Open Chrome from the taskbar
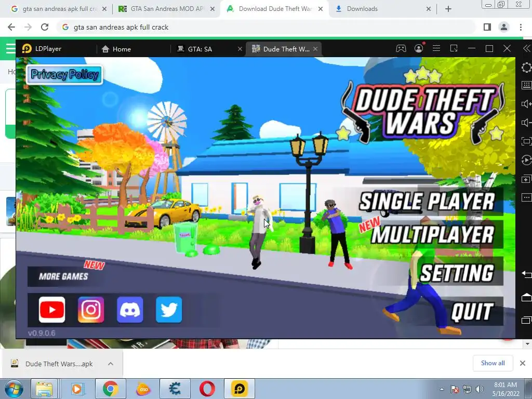The height and width of the screenshot is (399, 532). click(x=110, y=389)
